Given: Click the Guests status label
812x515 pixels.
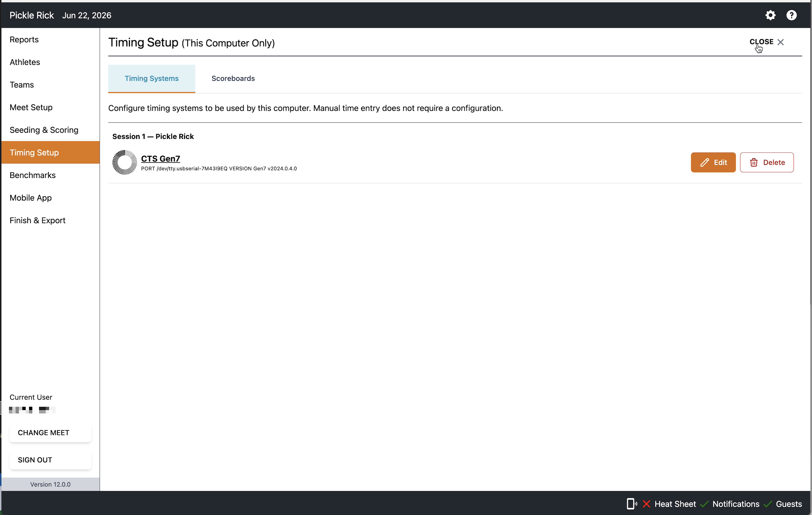Looking at the screenshot, I should click(789, 504).
